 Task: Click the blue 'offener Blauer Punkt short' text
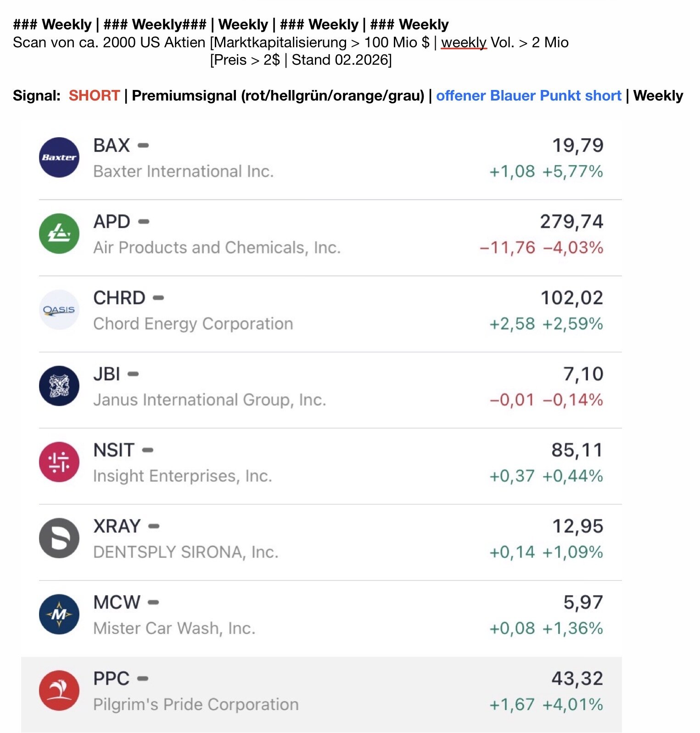pyautogui.click(x=528, y=95)
